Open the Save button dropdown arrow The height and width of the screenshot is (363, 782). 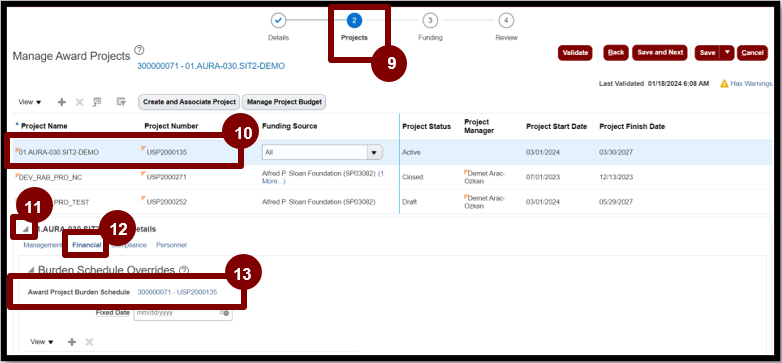coord(727,52)
